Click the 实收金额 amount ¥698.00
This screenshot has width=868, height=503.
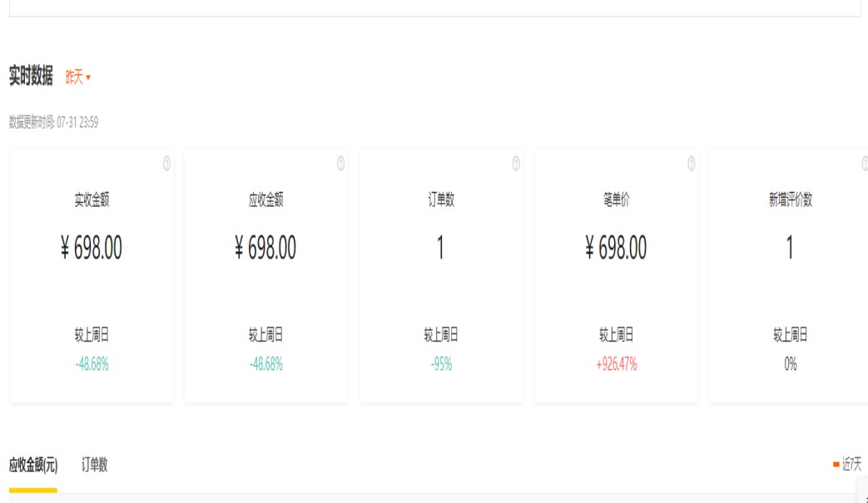pyautogui.click(x=92, y=248)
